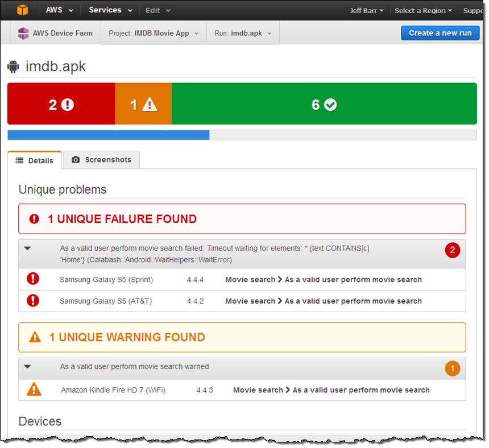The width and height of the screenshot is (489, 448).
Task: Open the Jeff Barr account menu
Action: 366,10
